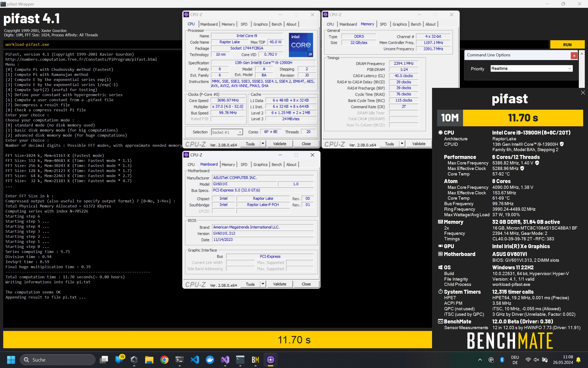Image resolution: width=588 pixels, height=368 pixels.
Task: Click the chip icon beside CPU heading
Action: point(440,132)
